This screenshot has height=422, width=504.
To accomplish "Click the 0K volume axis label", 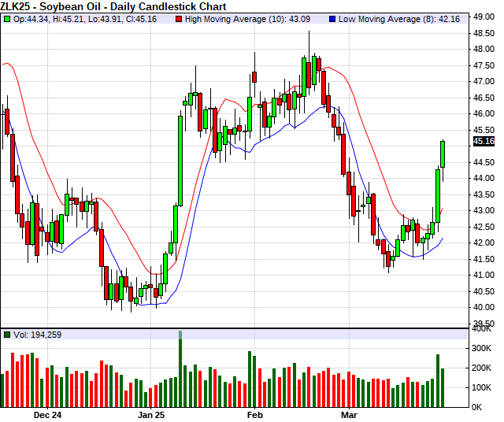I will tap(481, 407).
